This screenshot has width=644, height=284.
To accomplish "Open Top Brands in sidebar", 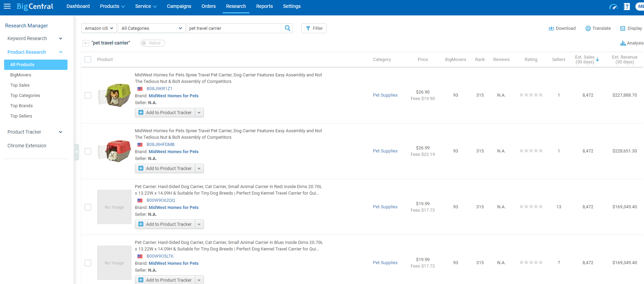I will [21, 106].
